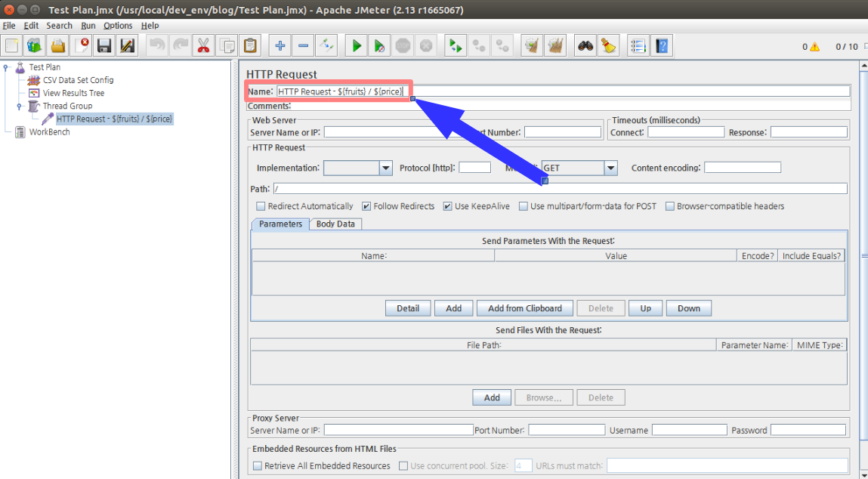Select CSV Data Set Config in tree
The width and height of the screenshot is (868, 479).
[x=78, y=80]
